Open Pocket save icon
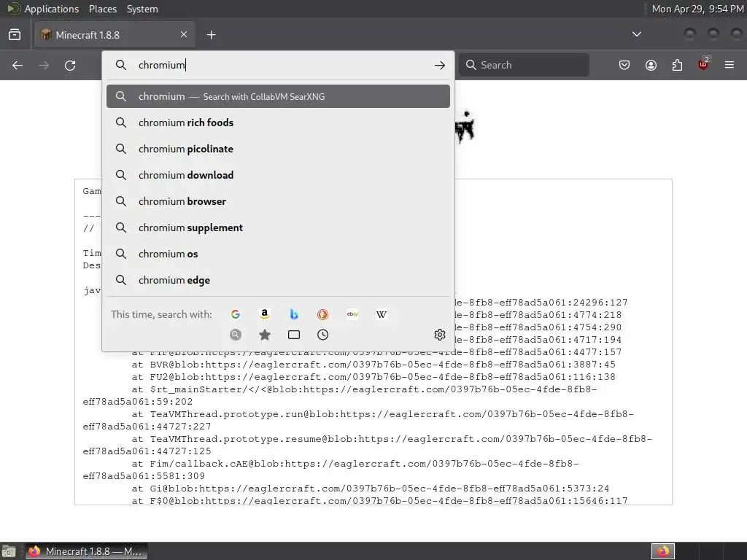747x560 pixels. (624, 65)
